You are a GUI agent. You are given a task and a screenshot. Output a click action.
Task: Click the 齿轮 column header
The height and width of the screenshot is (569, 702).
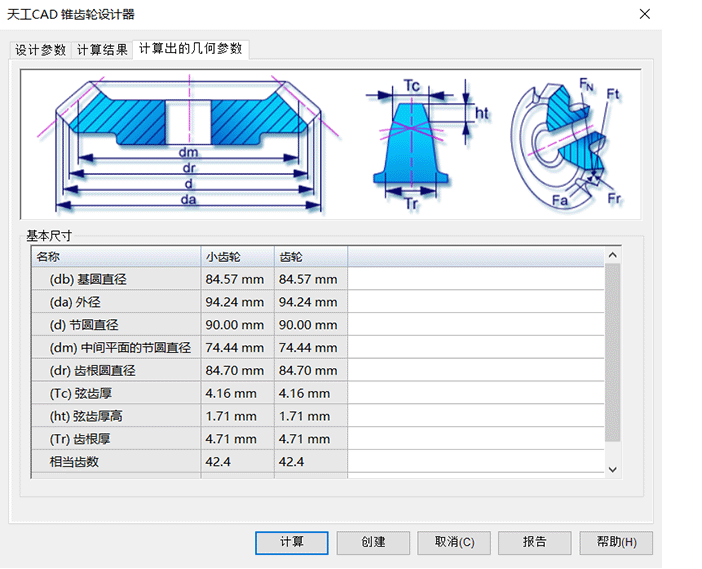311,257
